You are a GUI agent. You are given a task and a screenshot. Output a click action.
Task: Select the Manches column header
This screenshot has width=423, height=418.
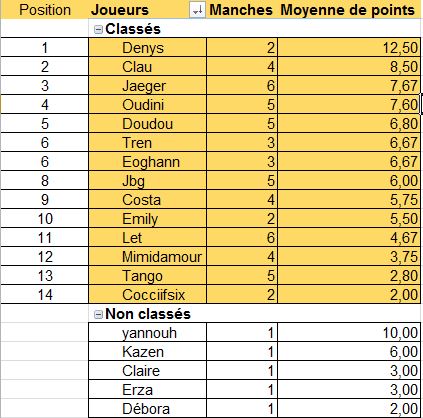tap(241, 10)
